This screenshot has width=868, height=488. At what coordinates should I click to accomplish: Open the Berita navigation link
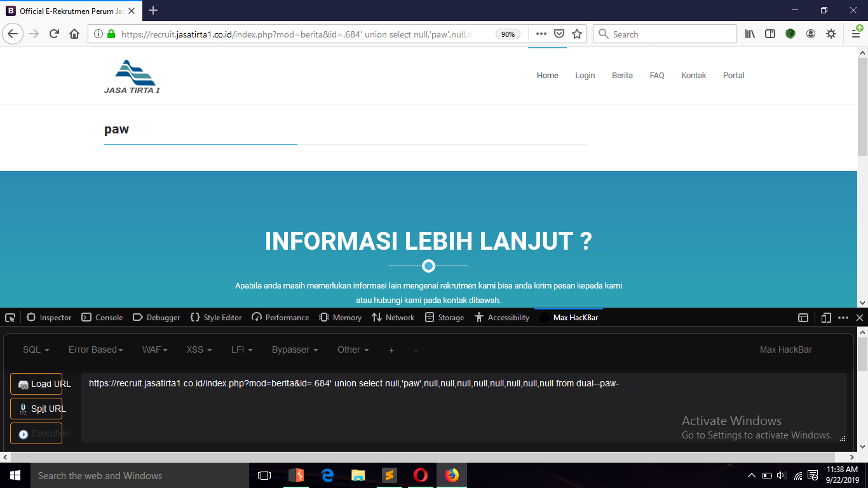[622, 76]
